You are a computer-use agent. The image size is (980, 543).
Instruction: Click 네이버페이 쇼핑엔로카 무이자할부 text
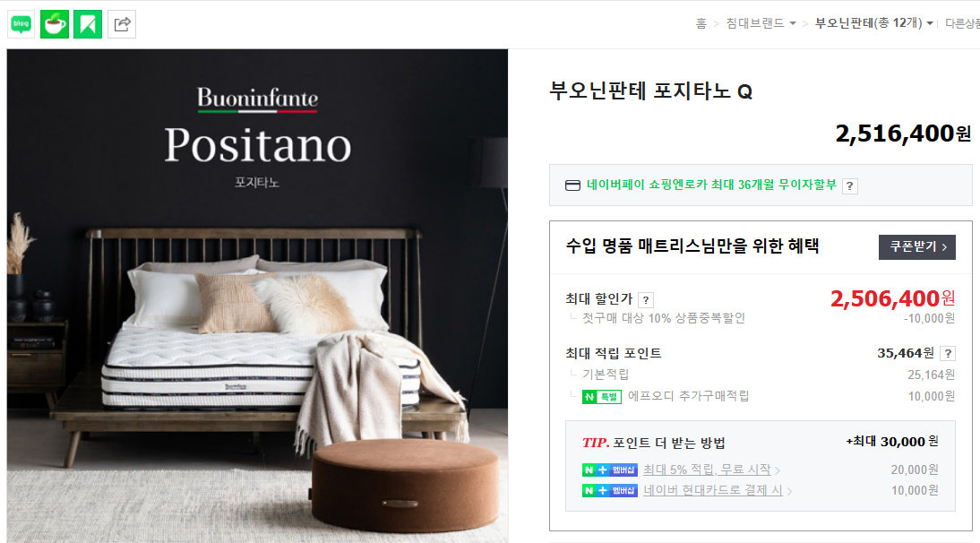[711, 185]
